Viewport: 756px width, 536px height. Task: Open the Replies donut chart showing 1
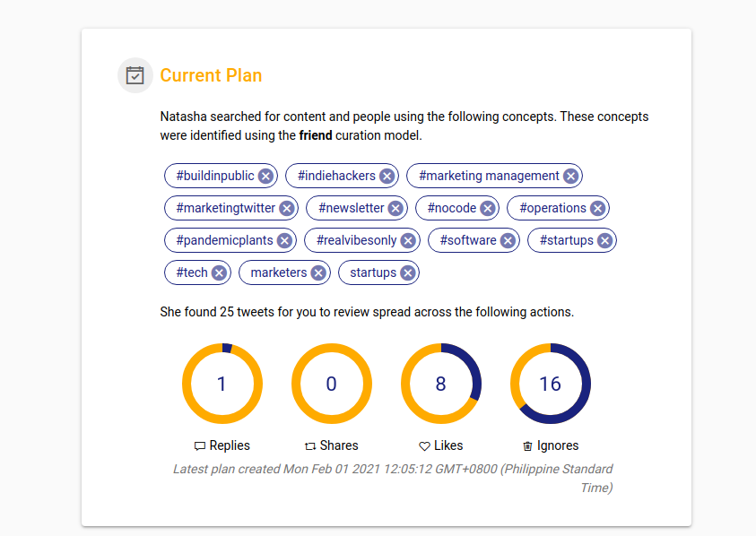222,384
